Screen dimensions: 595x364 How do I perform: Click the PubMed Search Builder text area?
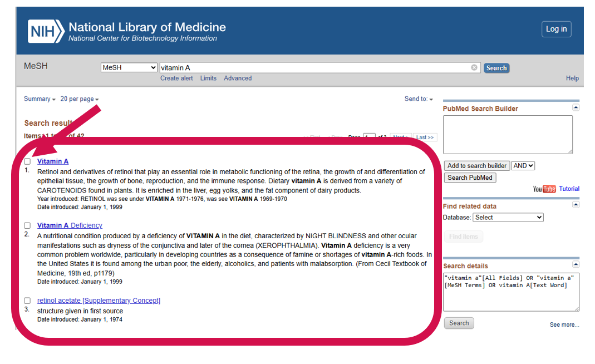click(x=508, y=135)
